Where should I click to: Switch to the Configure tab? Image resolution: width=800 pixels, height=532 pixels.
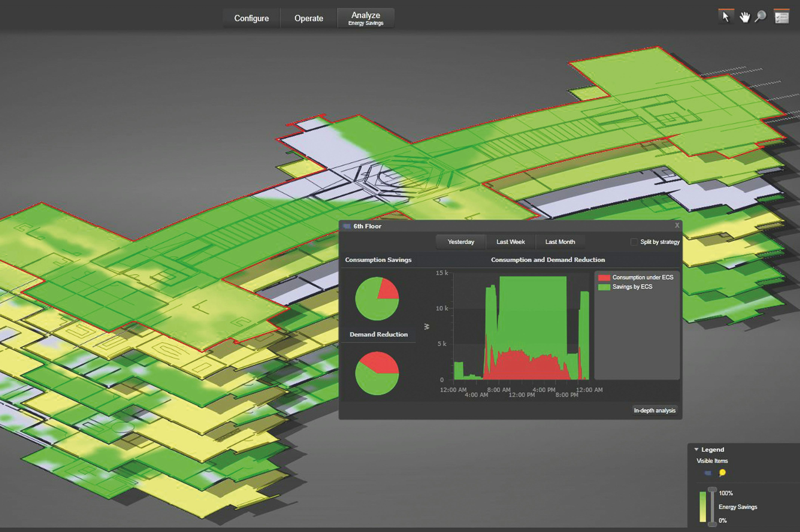251,18
